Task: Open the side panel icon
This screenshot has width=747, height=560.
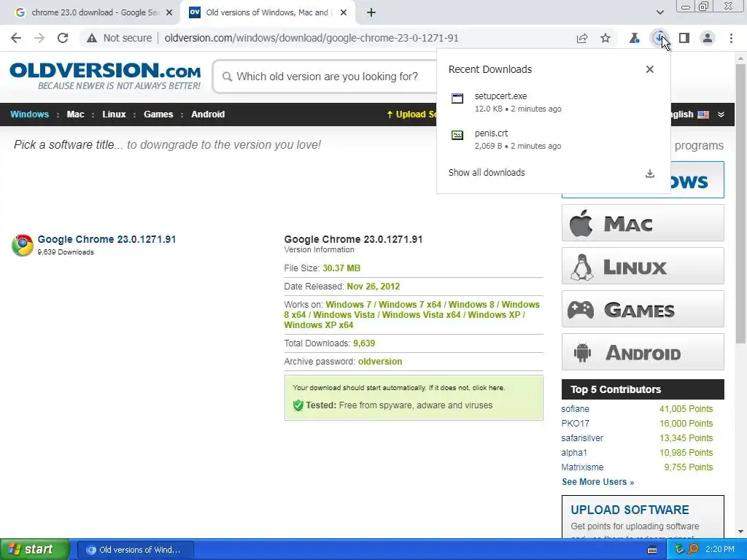Action: [x=684, y=38]
